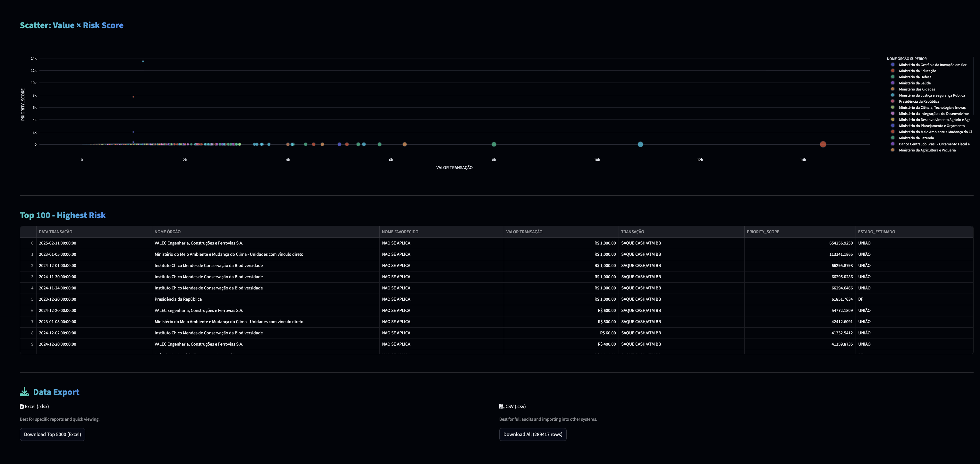Click the large blue point near 11k
The width and height of the screenshot is (980, 464).
[x=640, y=144]
